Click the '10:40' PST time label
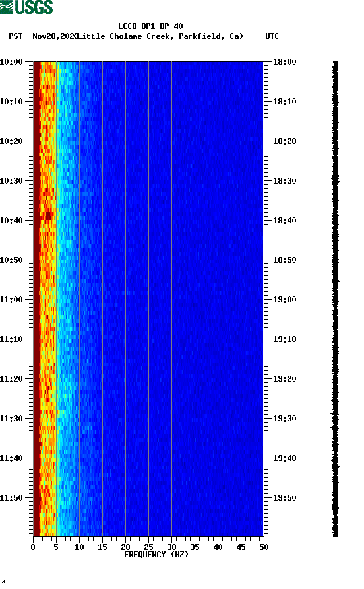The image size is (364, 589). (11, 221)
